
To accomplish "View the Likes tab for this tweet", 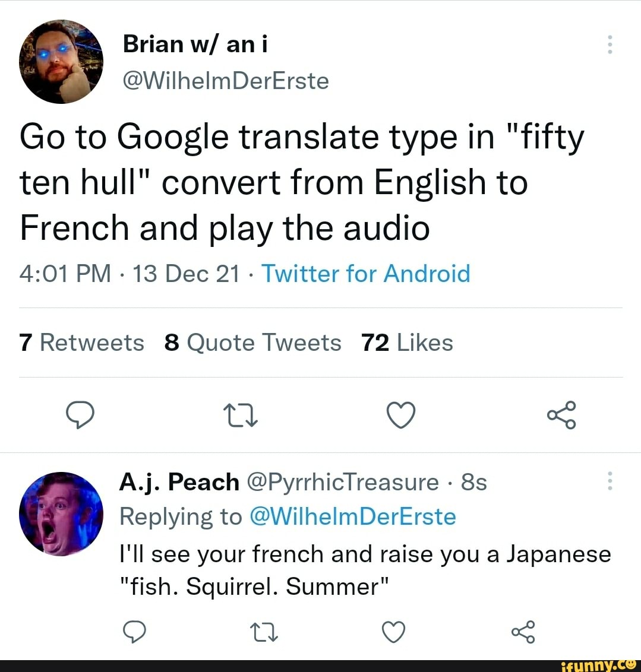I will coord(408,342).
